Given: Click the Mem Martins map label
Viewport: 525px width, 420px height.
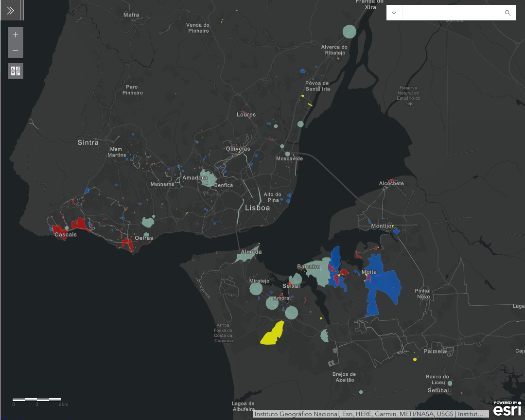Looking at the screenshot, I should 117,152.
